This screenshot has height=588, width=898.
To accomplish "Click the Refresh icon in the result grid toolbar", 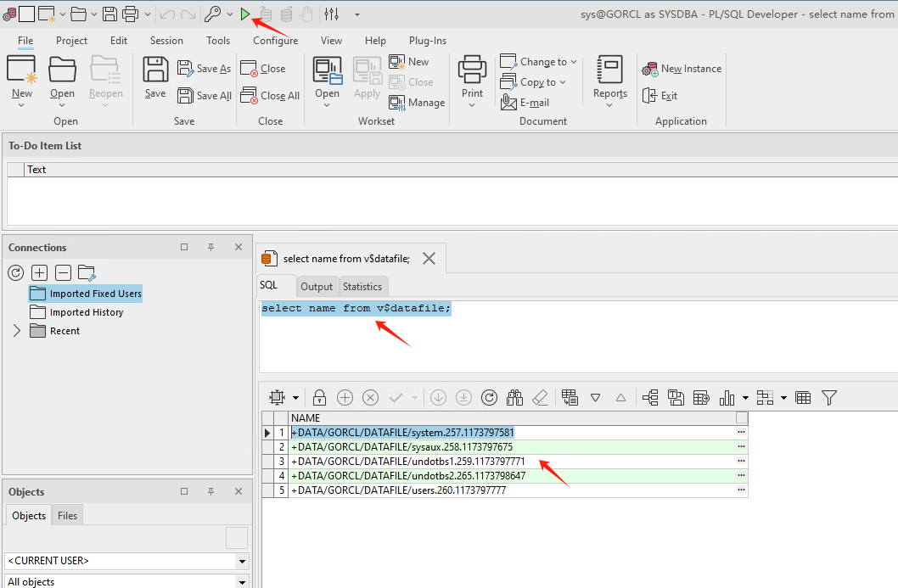I will click(489, 397).
